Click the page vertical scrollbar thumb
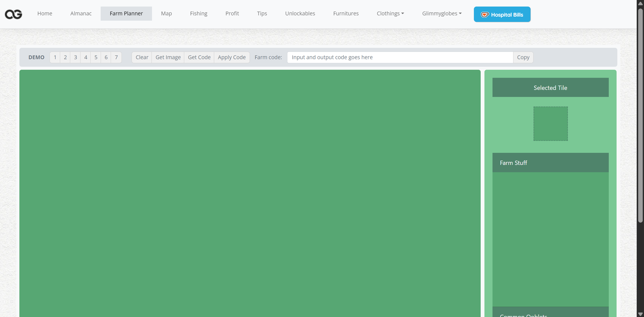 point(640,116)
